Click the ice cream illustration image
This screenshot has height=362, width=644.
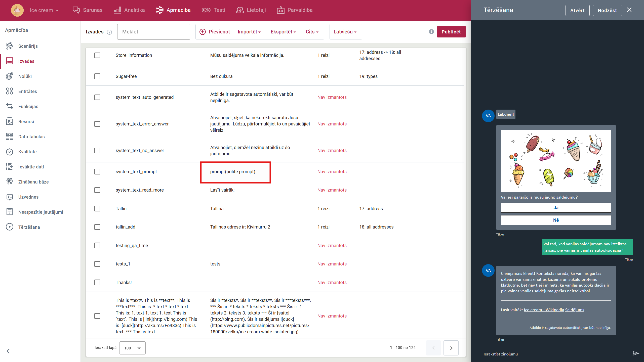pos(556,161)
